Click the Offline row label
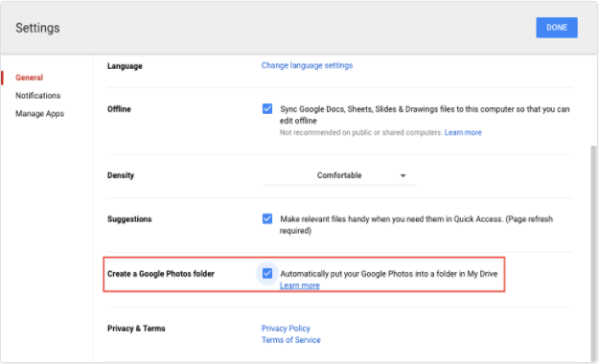The width and height of the screenshot is (599, 364). pos(119,109)
